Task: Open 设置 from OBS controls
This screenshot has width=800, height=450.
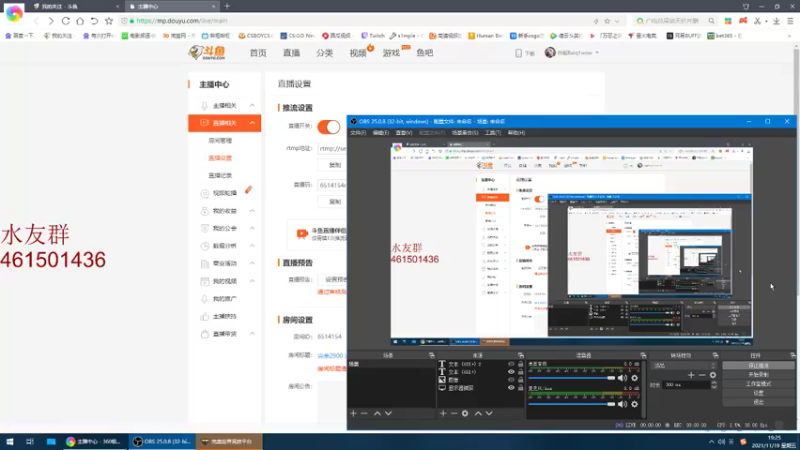Action: coord(758,393)
